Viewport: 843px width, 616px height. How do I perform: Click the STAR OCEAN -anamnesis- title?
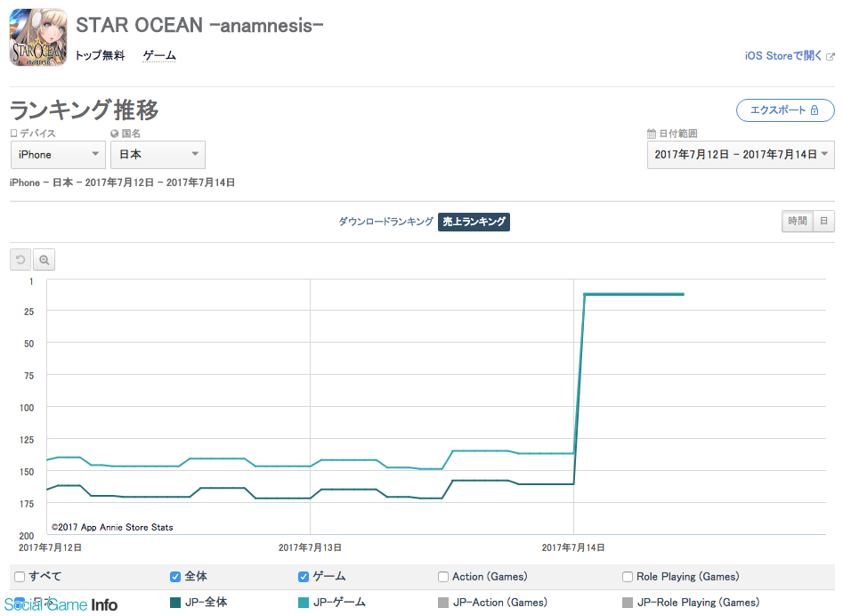[199, 25]
